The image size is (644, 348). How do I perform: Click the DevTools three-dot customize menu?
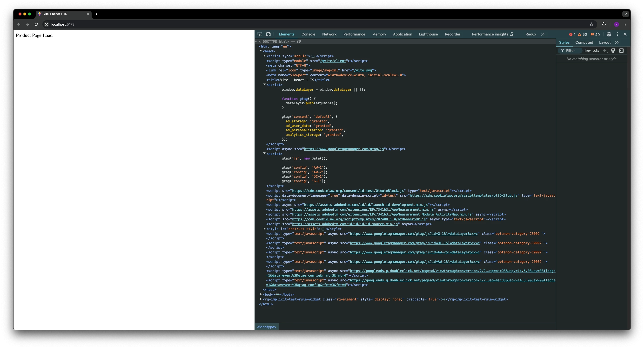click(617, 34)
